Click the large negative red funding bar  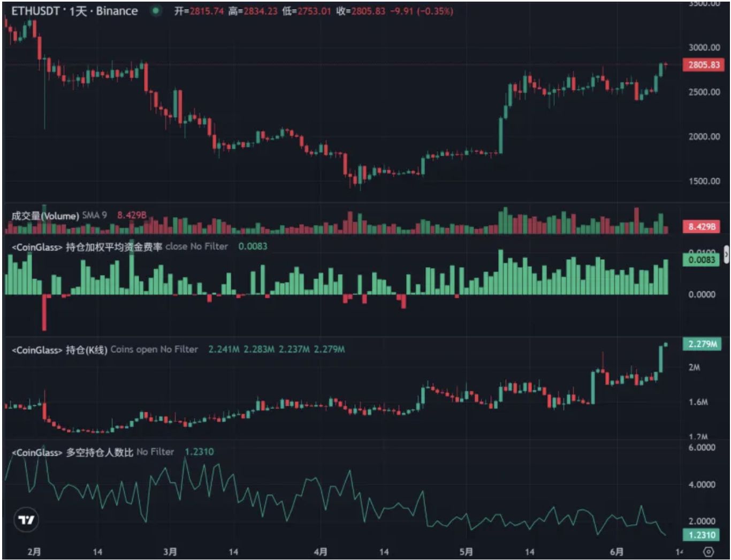pyautogui.click(x=44, y=313)
